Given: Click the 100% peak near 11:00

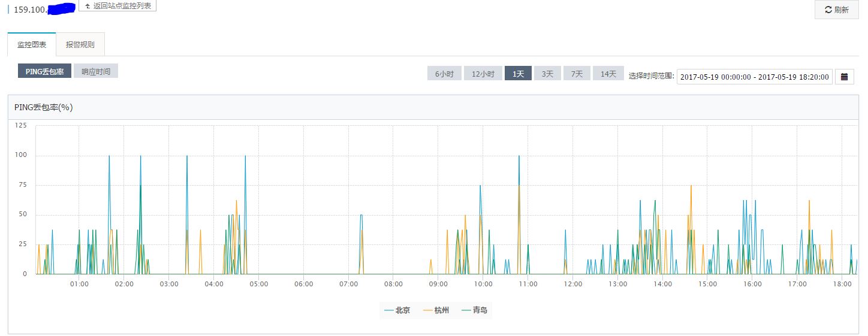Looking at the screenshot, I should [519, 156].
